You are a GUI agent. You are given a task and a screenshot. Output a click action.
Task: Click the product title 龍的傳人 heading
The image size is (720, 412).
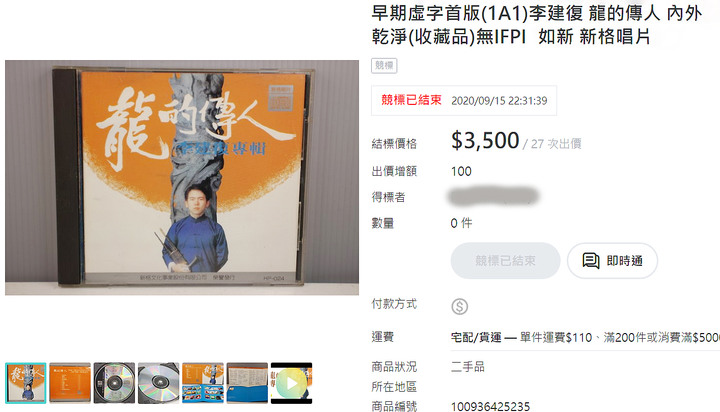click(536, 25)
